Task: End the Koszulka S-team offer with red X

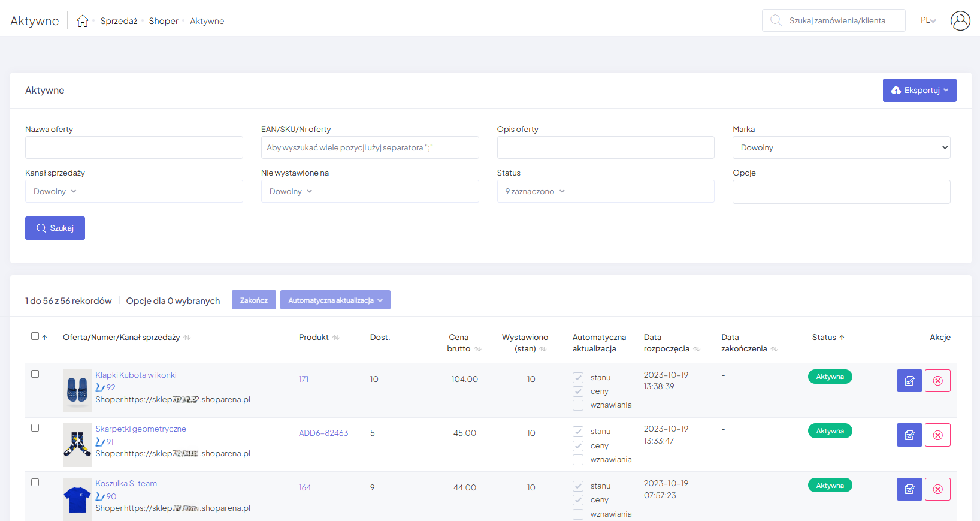Action: 937,489
